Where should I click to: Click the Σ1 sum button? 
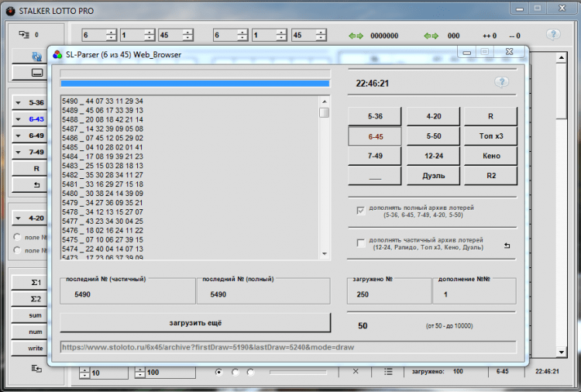(36, 283)
